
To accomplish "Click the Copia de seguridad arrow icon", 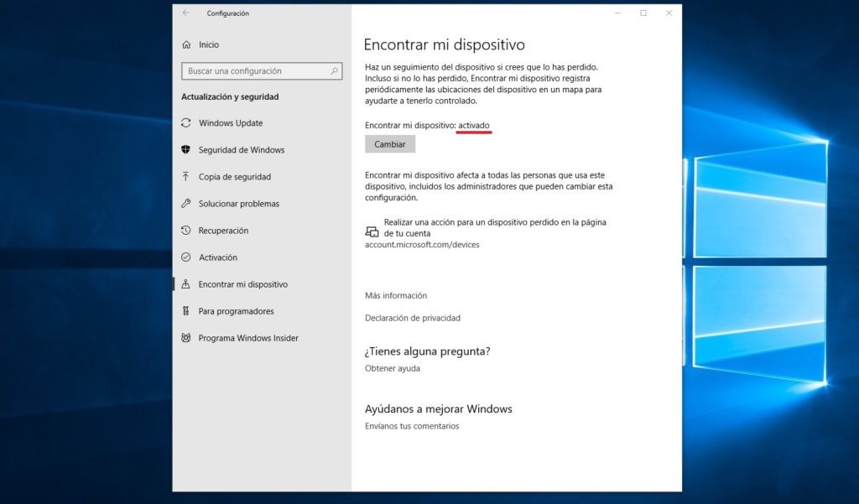I will tap(185, 176).
